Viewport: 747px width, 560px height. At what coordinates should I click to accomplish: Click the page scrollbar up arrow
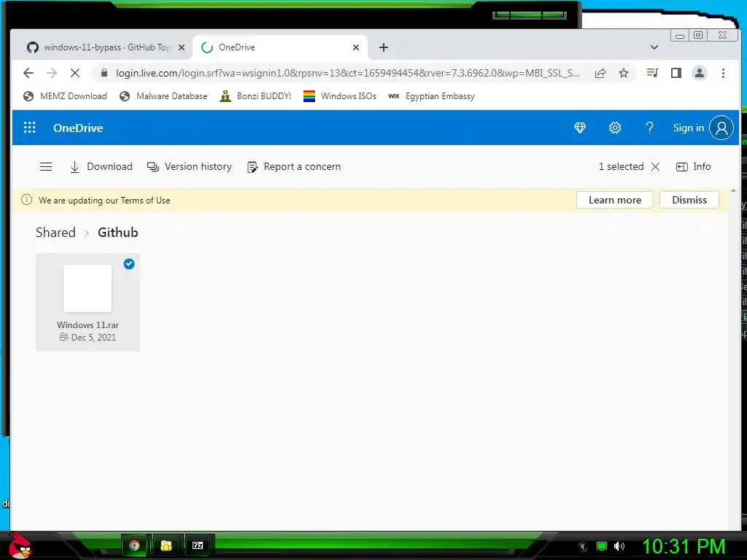(x=733, y=190)
